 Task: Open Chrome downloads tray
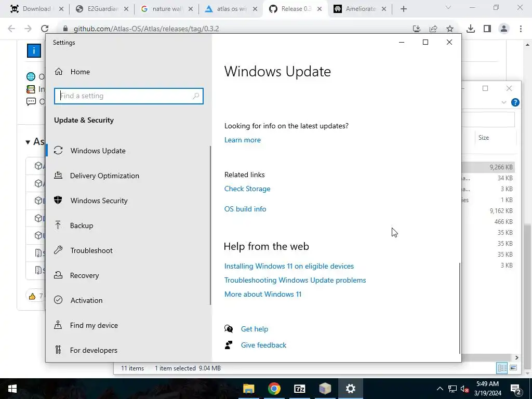click(471, 29)
